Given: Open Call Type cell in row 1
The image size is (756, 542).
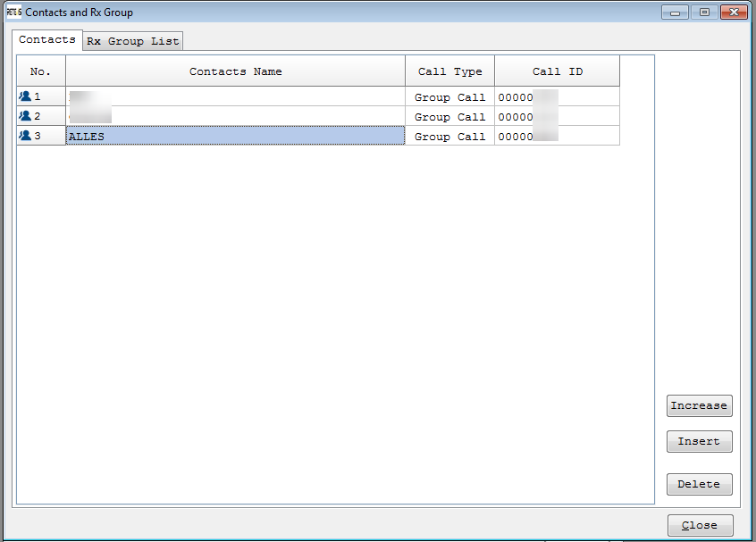Looking at the screenshot, I should [449, 97].
